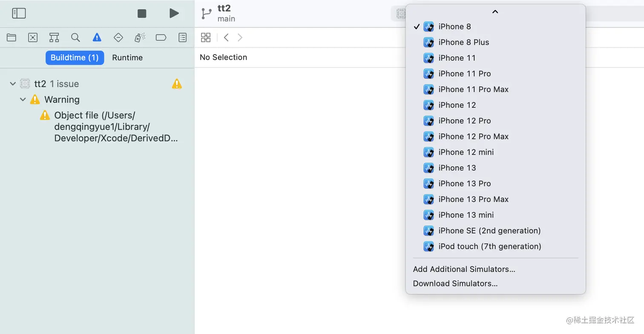Choose iPhone 12 mini simulator
The height and width of the screenshot is (334, 644).
(x=495, y=153)
